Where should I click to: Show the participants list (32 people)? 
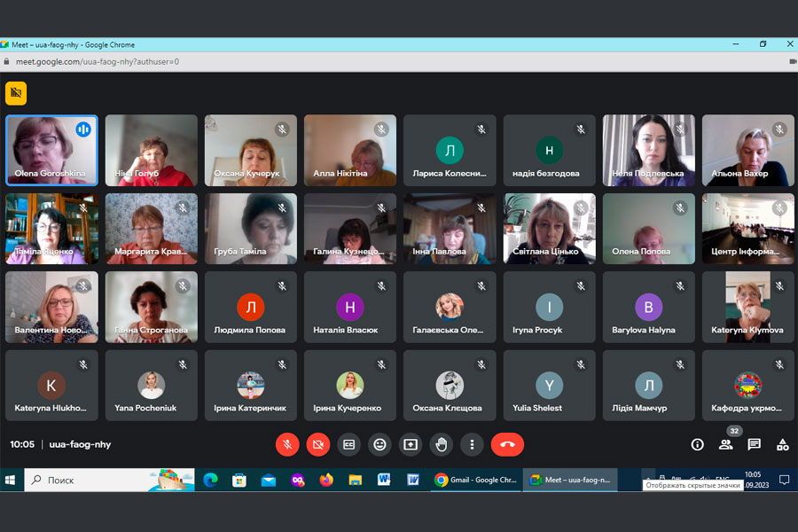click(x=725, y=444)
